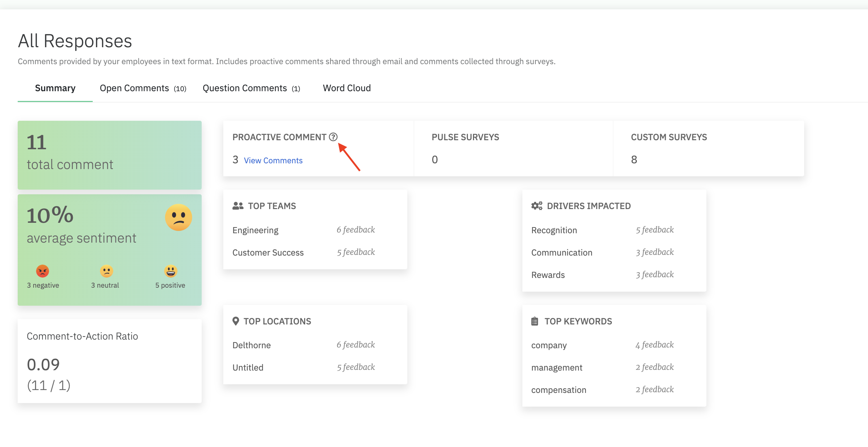Screen dimensions: 868x447
Task: Open the View Comments link
Action: click(273, 161)
